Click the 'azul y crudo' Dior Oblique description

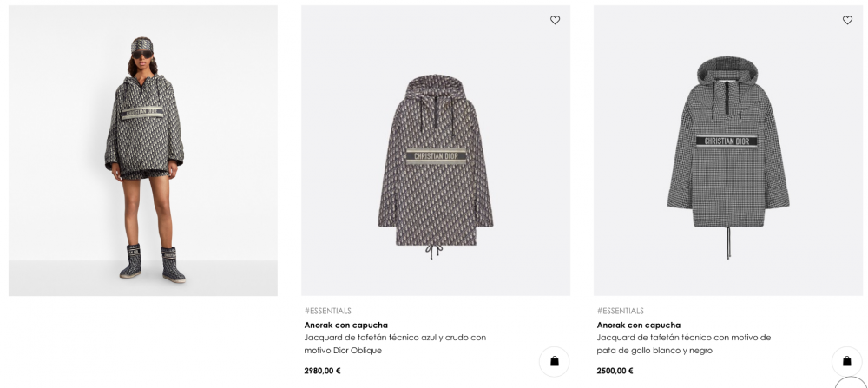(395, 344)
